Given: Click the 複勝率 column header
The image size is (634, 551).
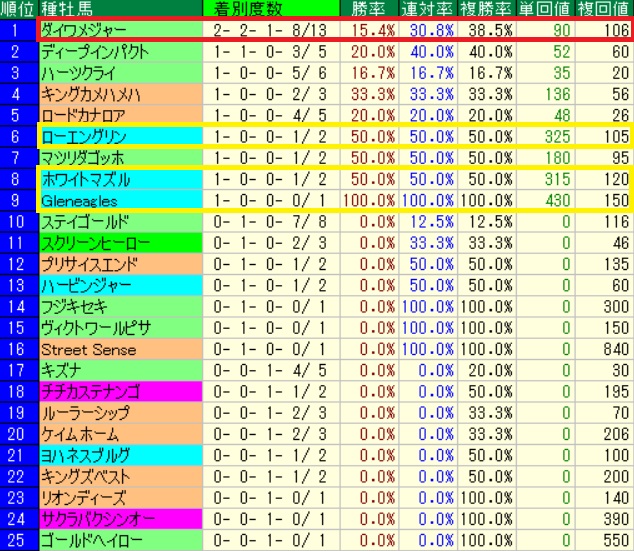Looking at the screenshot, I should (486, 9).
